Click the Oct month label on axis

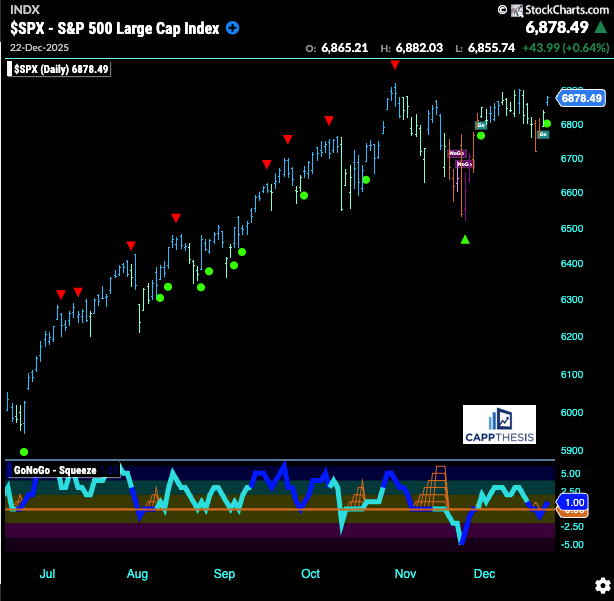pyautogui.click(x=311, y=574)
